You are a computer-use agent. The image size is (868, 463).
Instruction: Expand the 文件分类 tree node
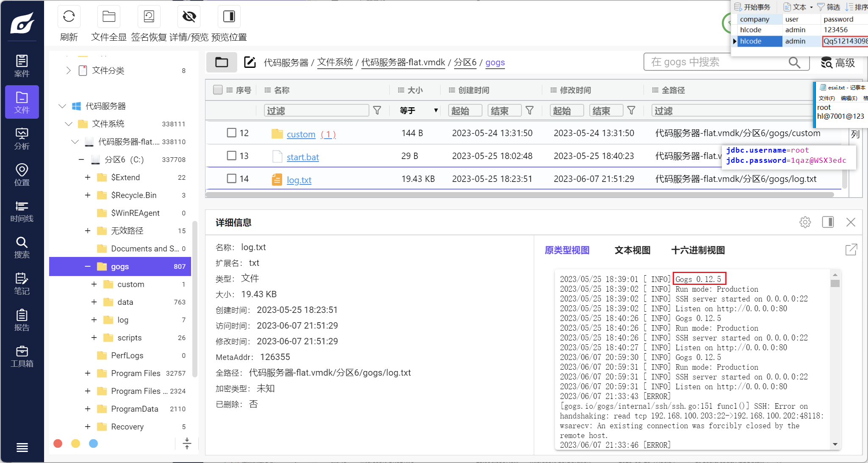(x=68, y=70)
